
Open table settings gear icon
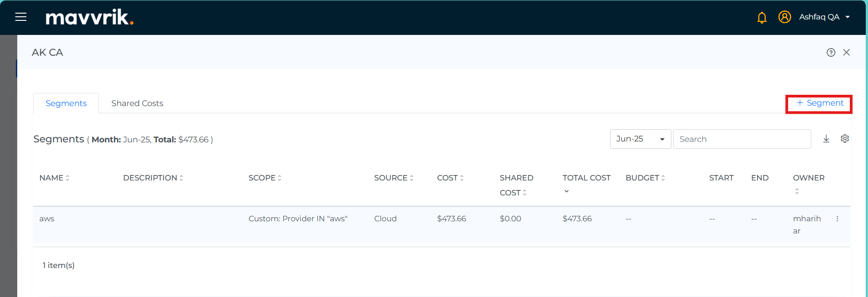[844, 139]
